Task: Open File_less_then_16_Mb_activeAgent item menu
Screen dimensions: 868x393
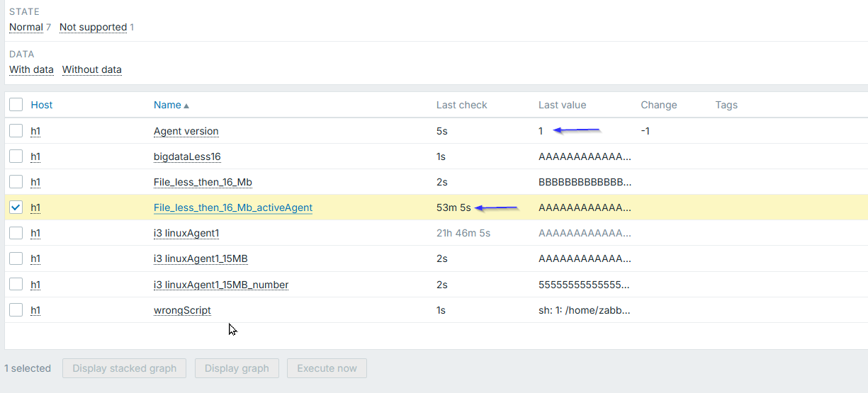Action: click(x=232, y=207)
